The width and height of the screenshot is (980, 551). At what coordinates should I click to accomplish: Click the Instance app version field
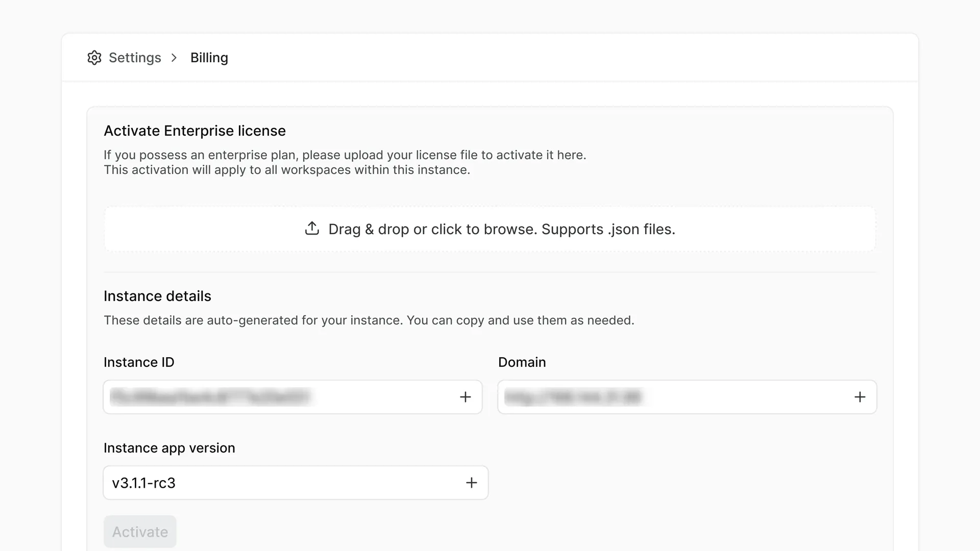296,483
